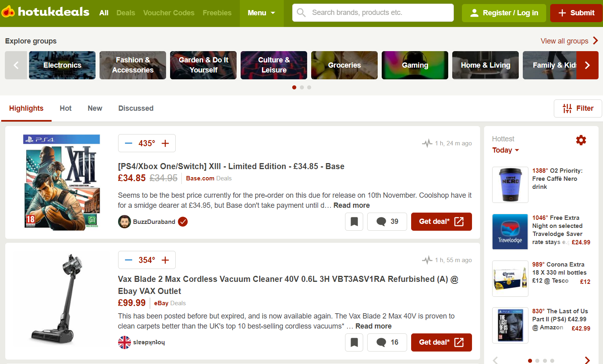Click the verified checkmark badge beside BuzzDuraband
Viewport: 603px width, 364px height.
coord(183,221)
